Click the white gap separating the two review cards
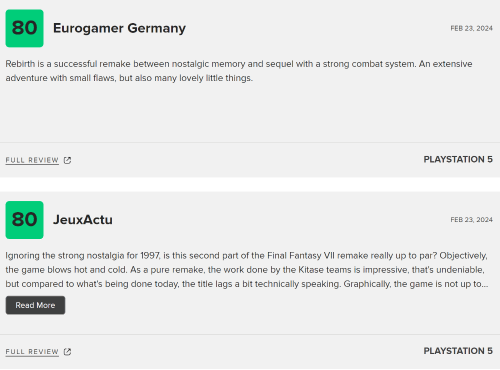This screenshot has width=500, height=370. (250, 184)
